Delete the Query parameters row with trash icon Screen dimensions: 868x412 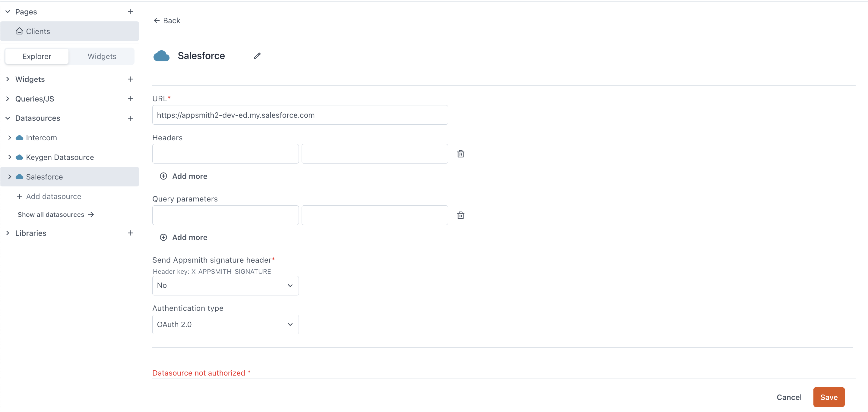[x=460, y=215]
